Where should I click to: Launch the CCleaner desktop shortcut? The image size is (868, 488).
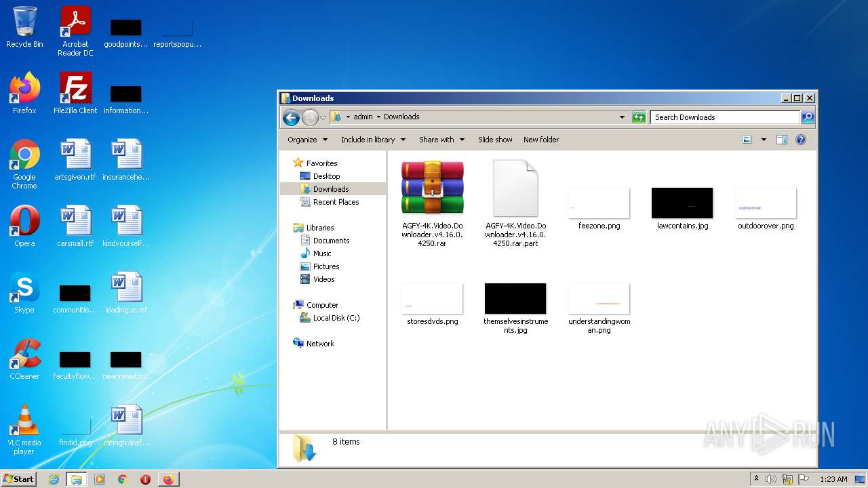click(x=24, y=359)
